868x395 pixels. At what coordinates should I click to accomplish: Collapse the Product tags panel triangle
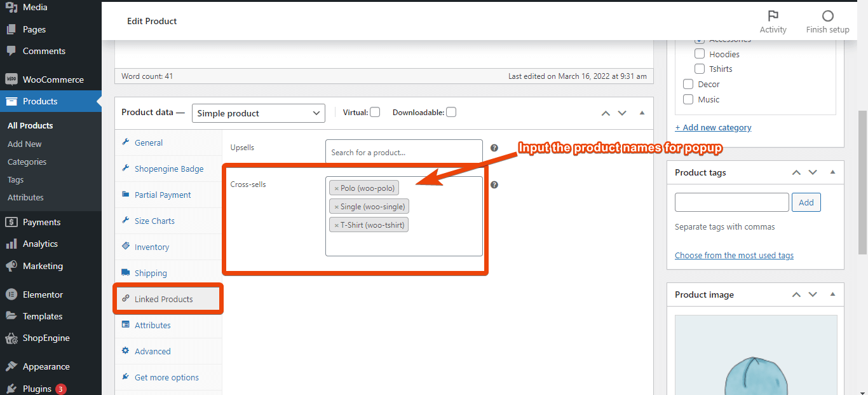832,172
